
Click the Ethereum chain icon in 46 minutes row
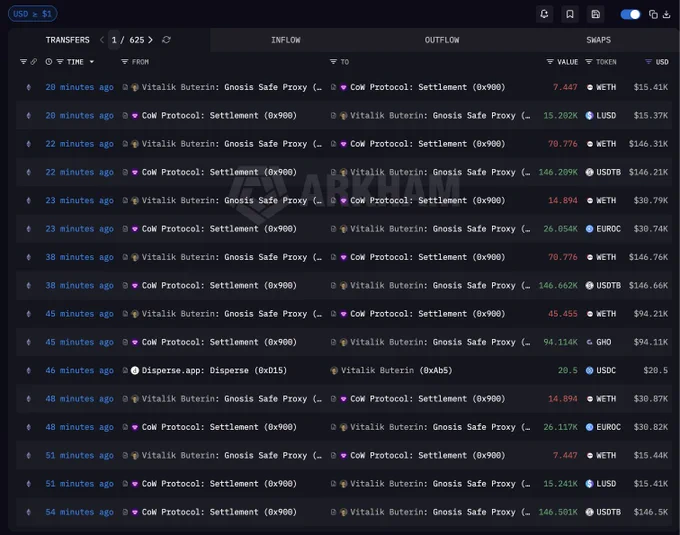[29, 370]
